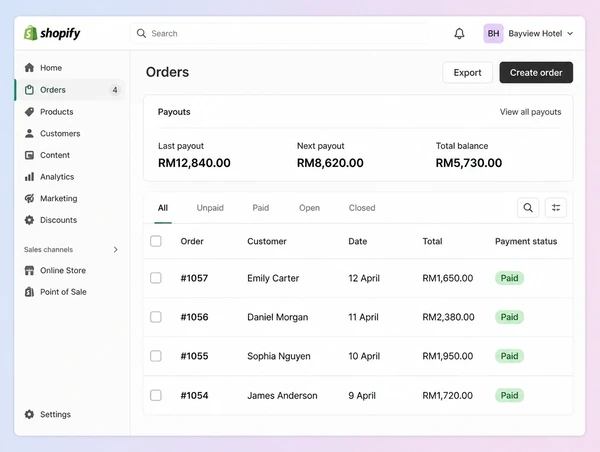This screenshot has width=600, height=452.
Task: Click the Point of Sale bag icon
Action: [x=29, y=292]
